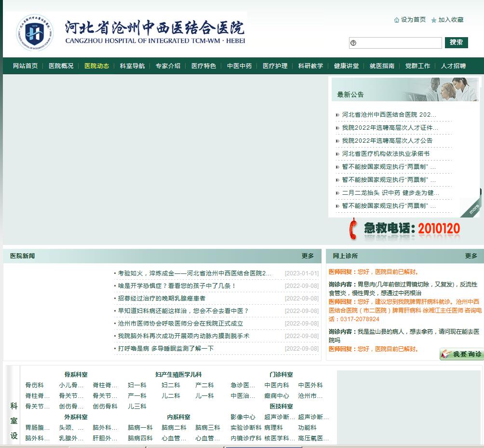
Task: Open the 我院2022年选聘高层次人才公告 announcement
Action: [x=387, y=141]
